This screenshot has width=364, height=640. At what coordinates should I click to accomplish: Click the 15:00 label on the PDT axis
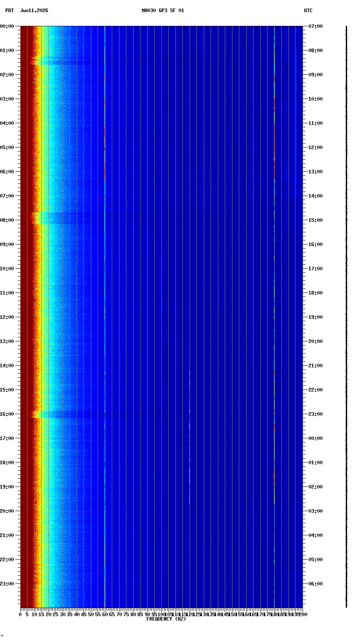pyautogui.click(x=7, y=390)
